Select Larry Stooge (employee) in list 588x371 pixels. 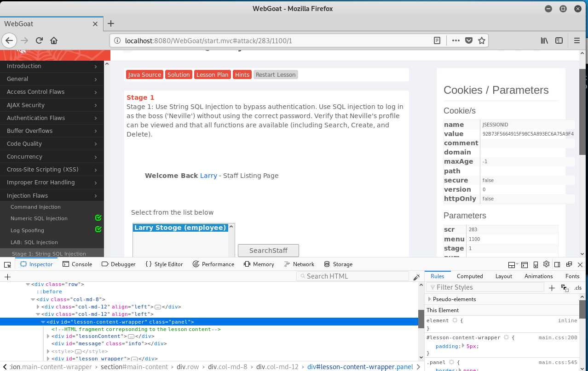point(180,228)
